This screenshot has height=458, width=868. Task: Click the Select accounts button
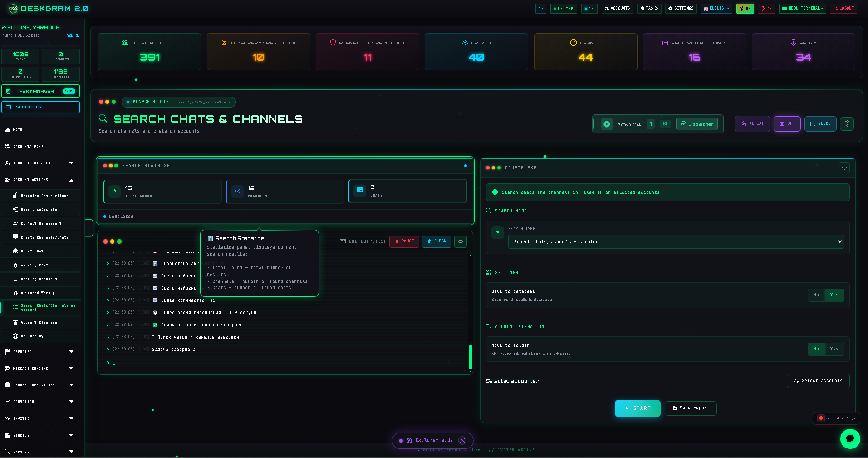[818, 381]
